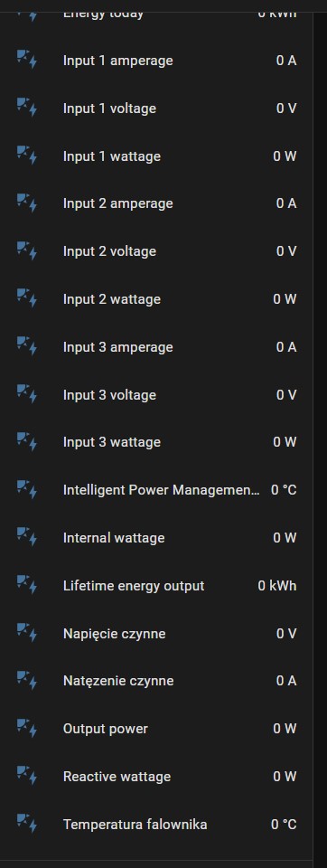Click the 0 W Output power value
This screenshot has width=327, height=868.
[285, 729]
